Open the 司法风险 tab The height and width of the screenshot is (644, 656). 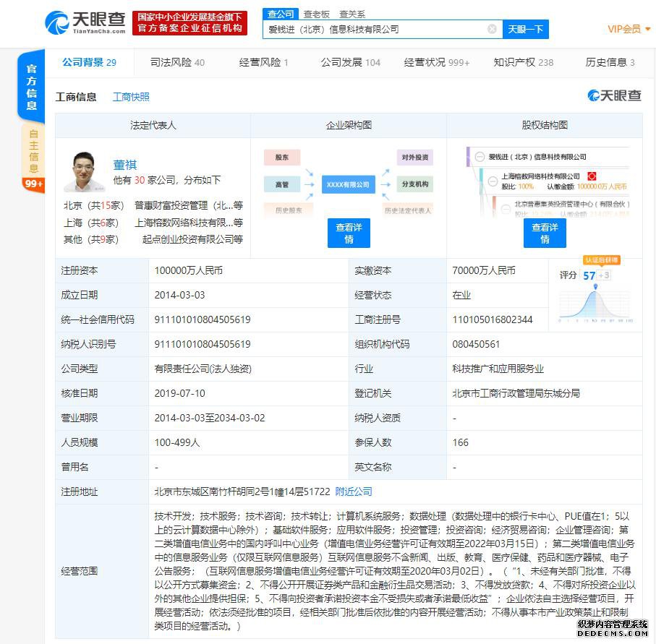tap(177, 62)
